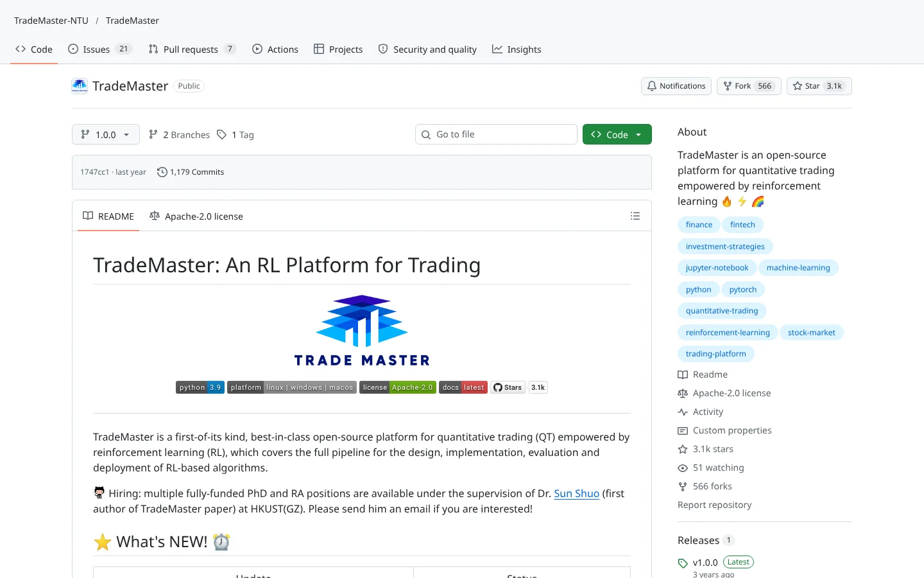The width and height of the screenshot is (924, 578).
Task: Open the Projects tab
Action: tap(338, 49)
